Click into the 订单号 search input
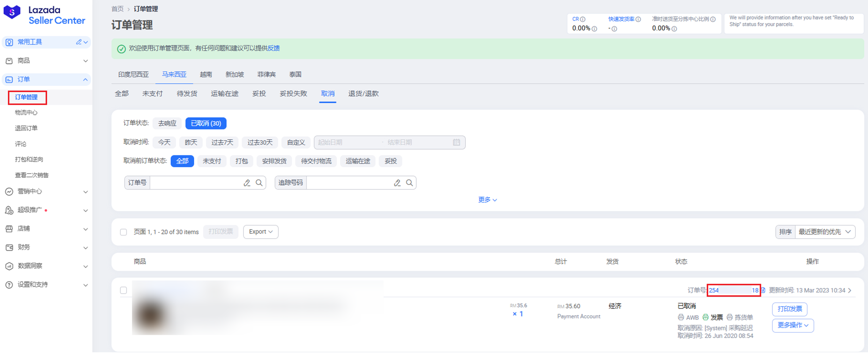 click(x=196, y=183)
